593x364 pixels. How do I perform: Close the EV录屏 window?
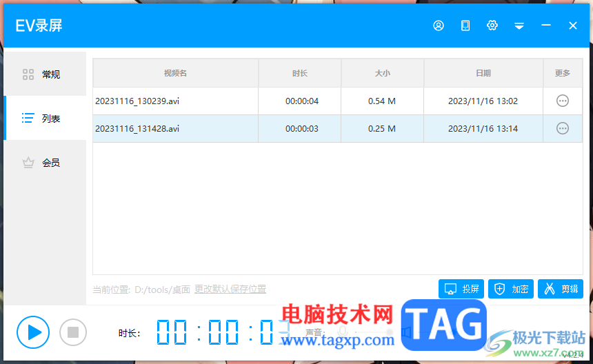[572, 26]
